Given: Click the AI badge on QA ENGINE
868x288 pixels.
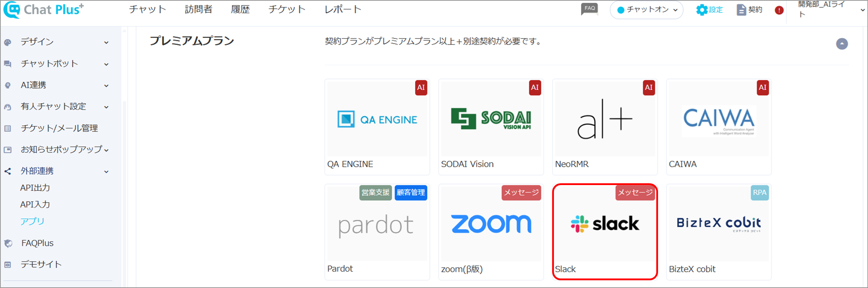Looking at the screenshot, I should click(x=421, y=87).
